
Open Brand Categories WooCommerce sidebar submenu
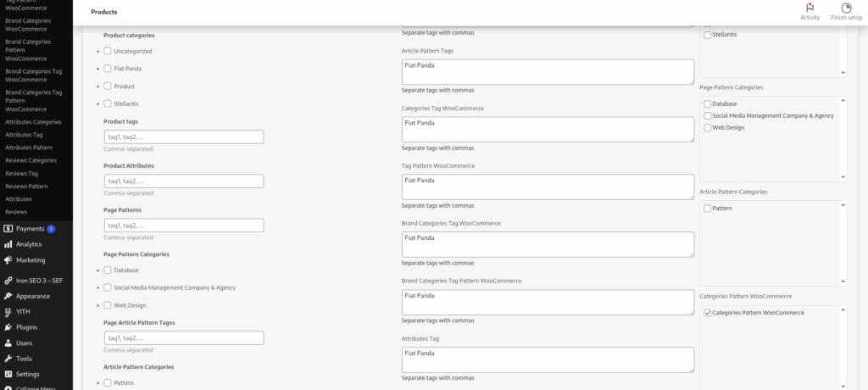[x=28, y=25]
